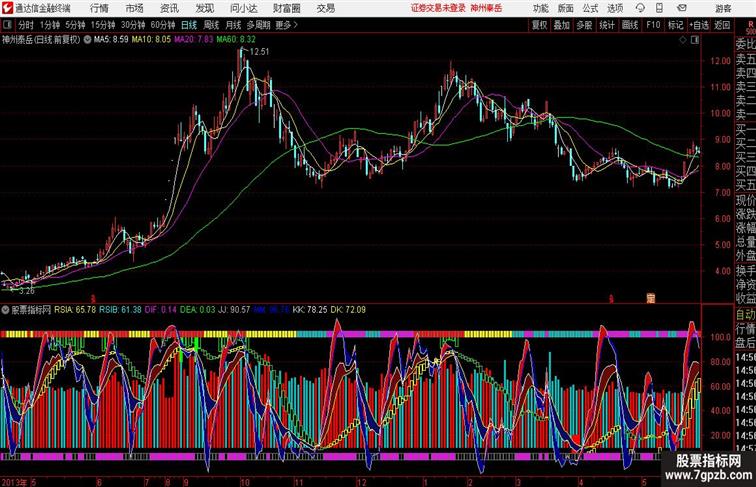Click the DEA: 0.03 value
This screenshot has height=487, width=756.
point(198,310)
